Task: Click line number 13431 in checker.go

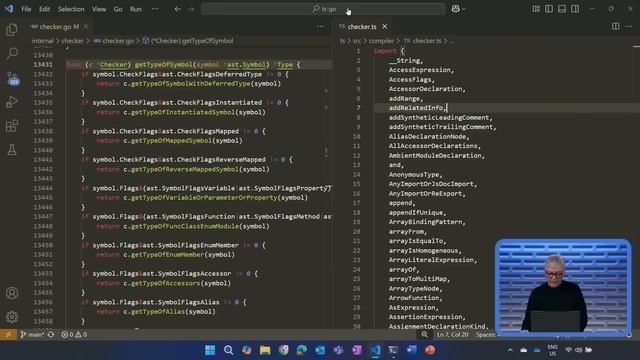Action: click(43, 64)
